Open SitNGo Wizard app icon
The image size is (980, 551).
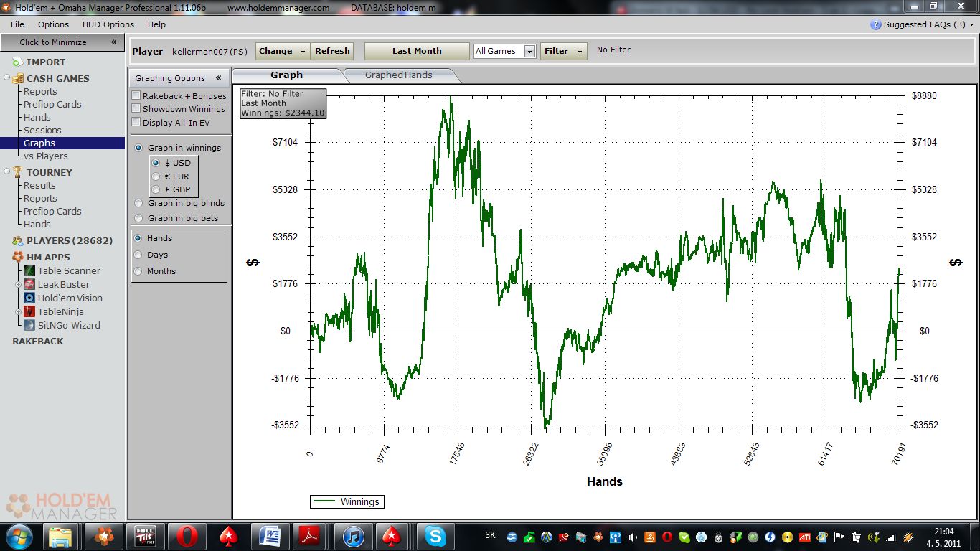click(x=29, y=325)
